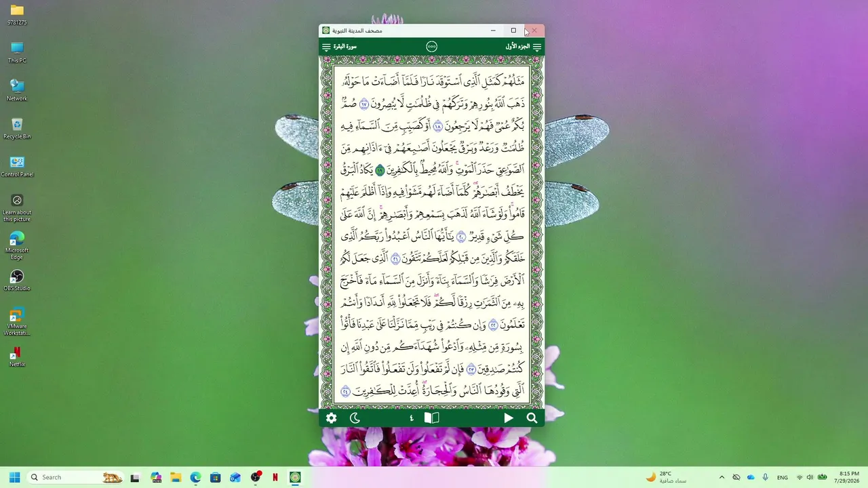Open the Windows Start menu
This screenshot has width=868, height=488.
[14, 477]
